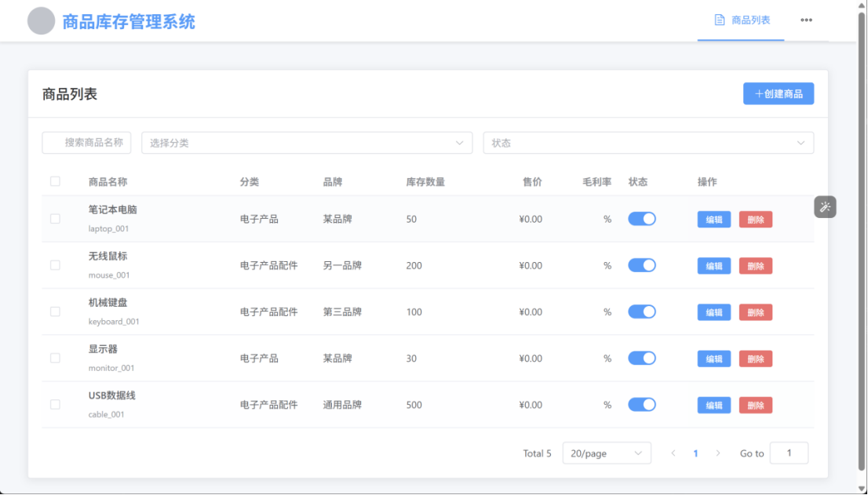Image resolution: width=868 pixels, height=495 pixels.
Task: Click the 创建商品 create product button
Action: 778,93
